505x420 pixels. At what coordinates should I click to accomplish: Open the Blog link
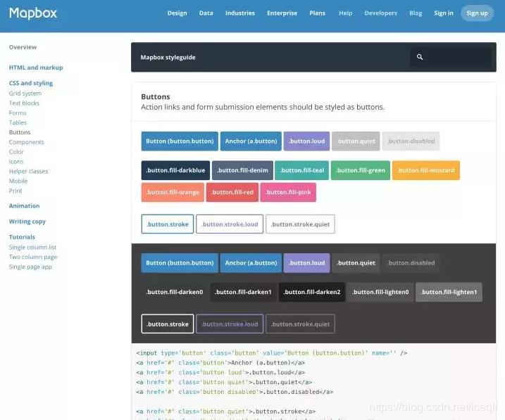pyautogui.click(x=416, y=13)
